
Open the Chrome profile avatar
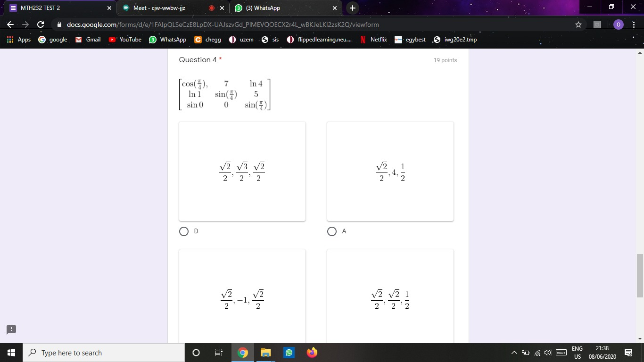coord(618,25)
